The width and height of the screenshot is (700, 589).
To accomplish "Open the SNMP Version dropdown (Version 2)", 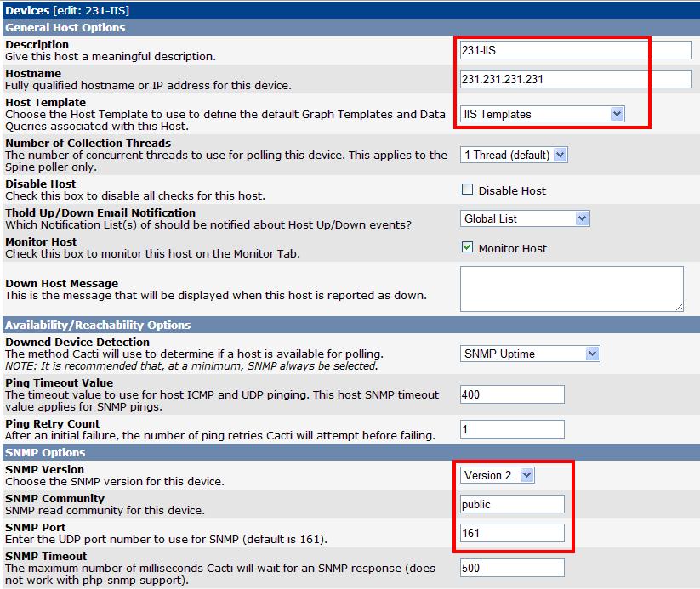I will click(498, 475).
